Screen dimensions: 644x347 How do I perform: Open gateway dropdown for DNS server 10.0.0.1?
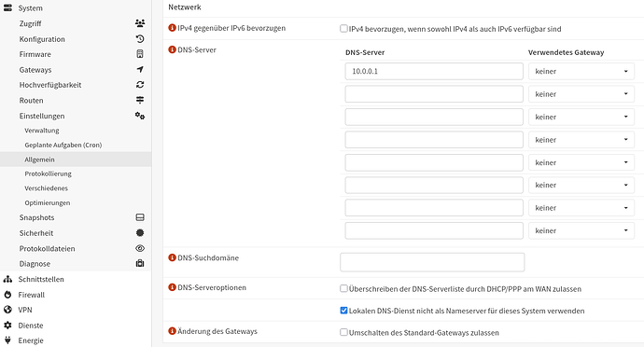[x=581, y=72]
